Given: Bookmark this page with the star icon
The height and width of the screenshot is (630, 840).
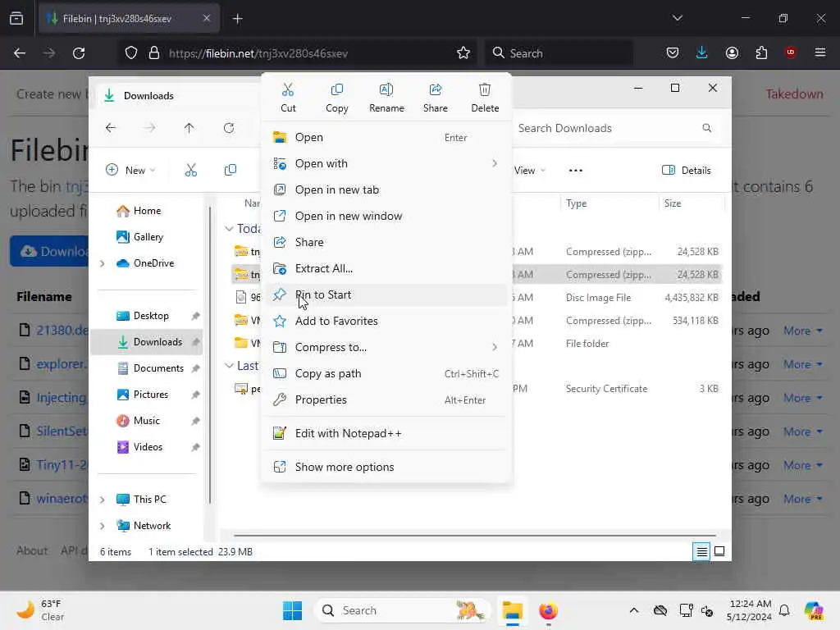Looking at the screenshot, I should point(463,53).
